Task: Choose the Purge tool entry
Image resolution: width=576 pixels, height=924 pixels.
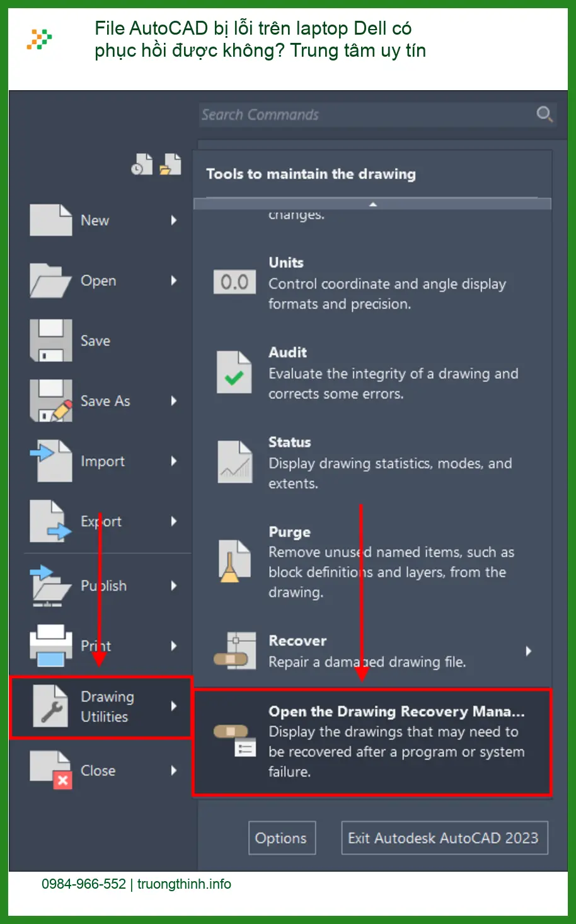Action: click(372, 561)
